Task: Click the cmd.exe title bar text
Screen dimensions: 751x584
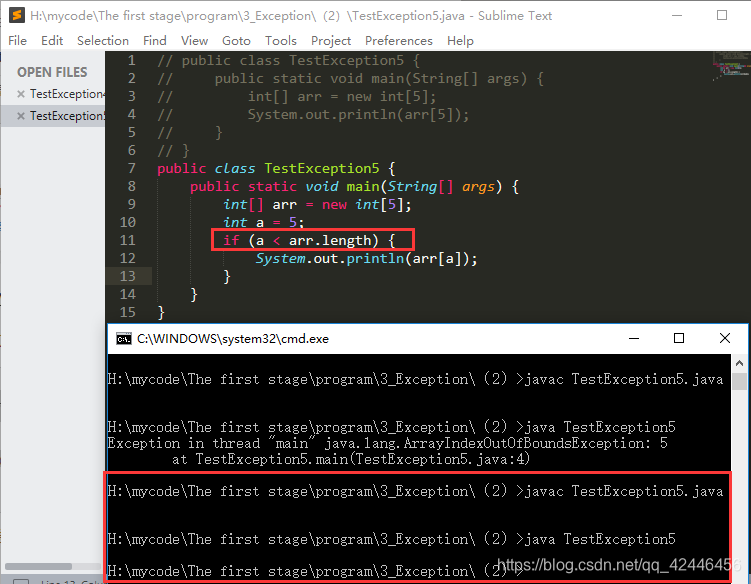Action: point(233,339)
